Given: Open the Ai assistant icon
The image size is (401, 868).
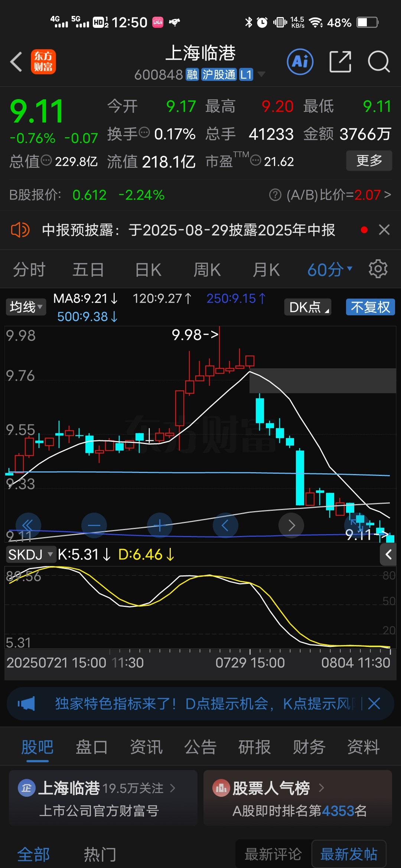Looking at the screenshot, I should click(x=300, y=62).
